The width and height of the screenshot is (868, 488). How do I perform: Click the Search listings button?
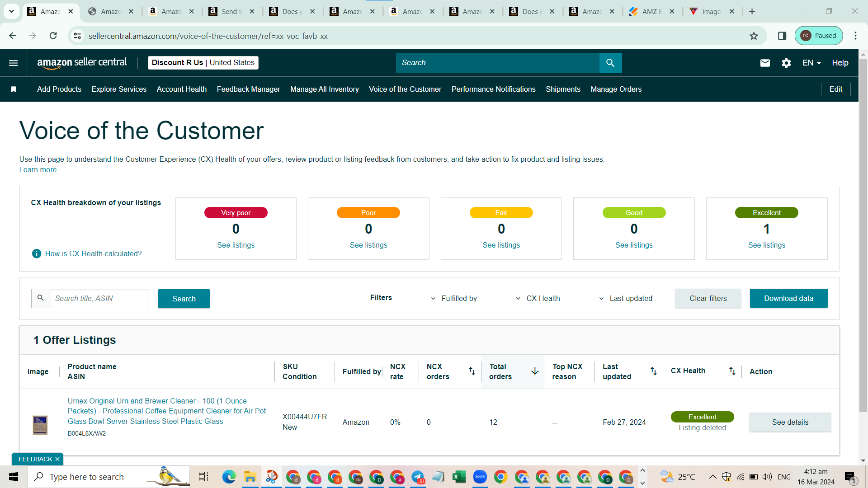pyautogui.click(x=184, y=299)
